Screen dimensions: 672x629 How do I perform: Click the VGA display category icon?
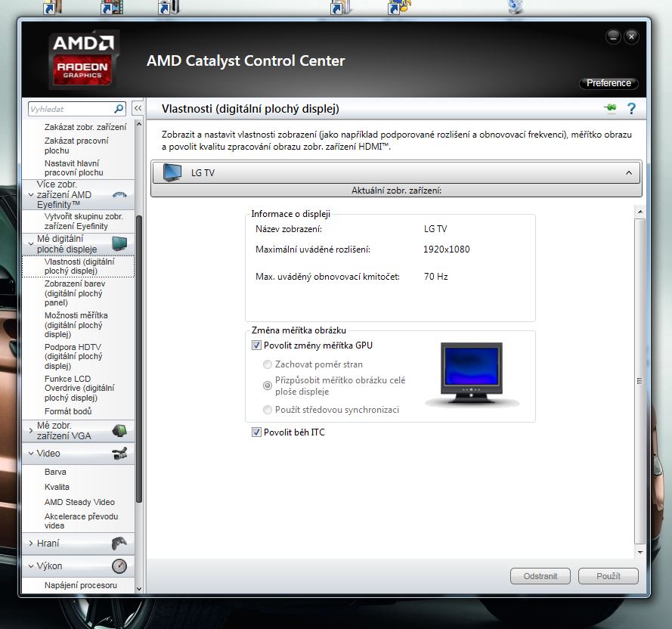(119, 430)
